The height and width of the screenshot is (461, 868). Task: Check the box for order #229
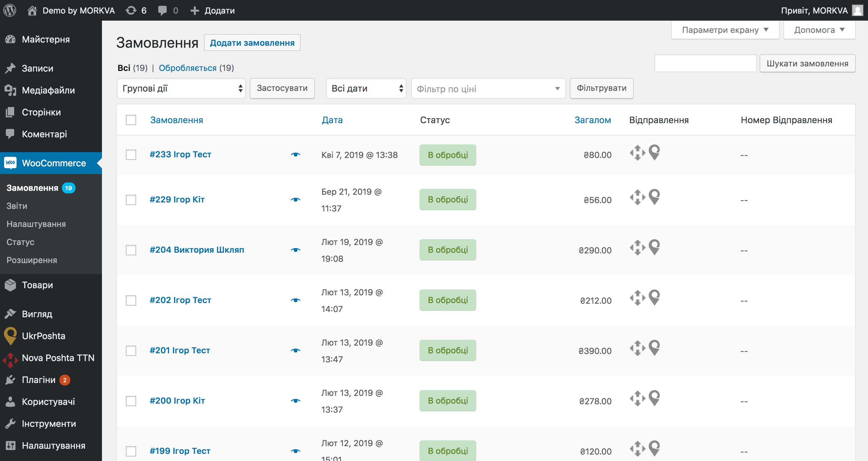(131, 200)
